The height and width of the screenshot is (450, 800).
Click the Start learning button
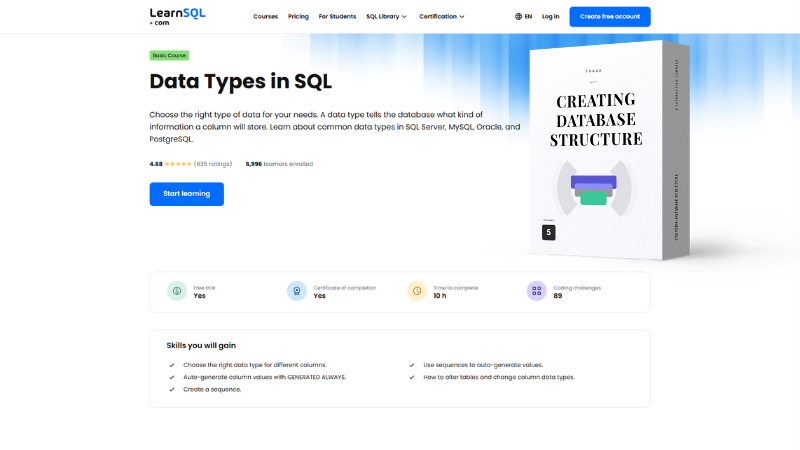187,194
